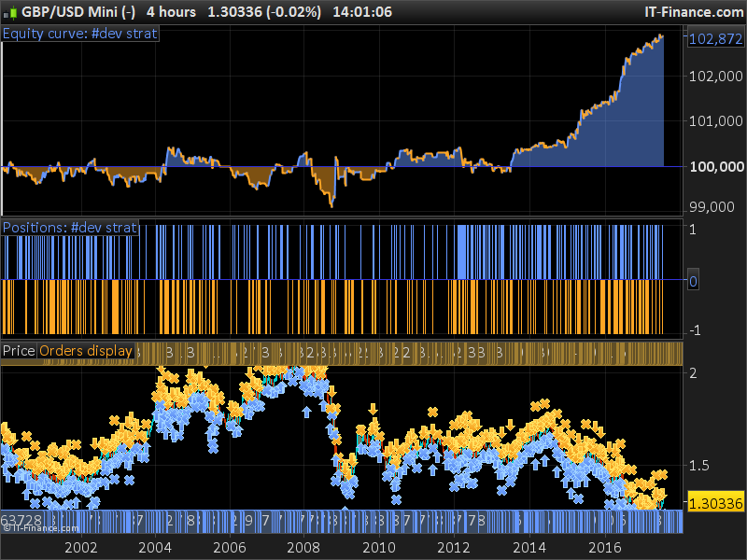This screenshot has width=747, height=560.
Task: Click the green bars icon beside GBP/USD Mini
Action: 10,12
